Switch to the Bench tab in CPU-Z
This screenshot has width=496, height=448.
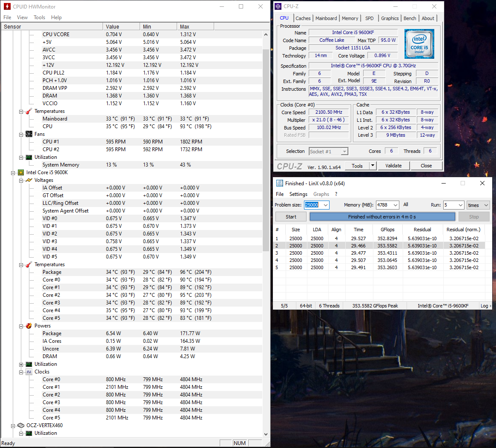click(410, 18)
